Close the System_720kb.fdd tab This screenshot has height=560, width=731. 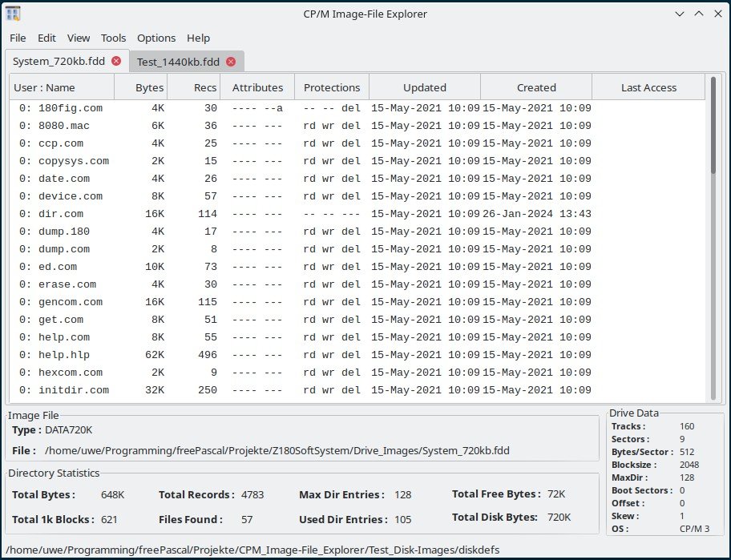pyautogui.click(x=116, y=61)
